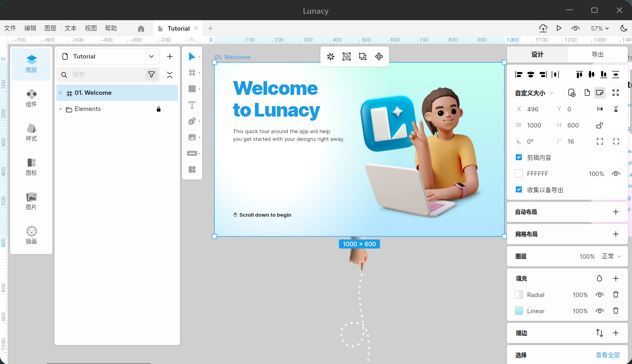The image size is (632, 364).
Task: Switch to dark mode with moon icon
Action: click(624, 28)
